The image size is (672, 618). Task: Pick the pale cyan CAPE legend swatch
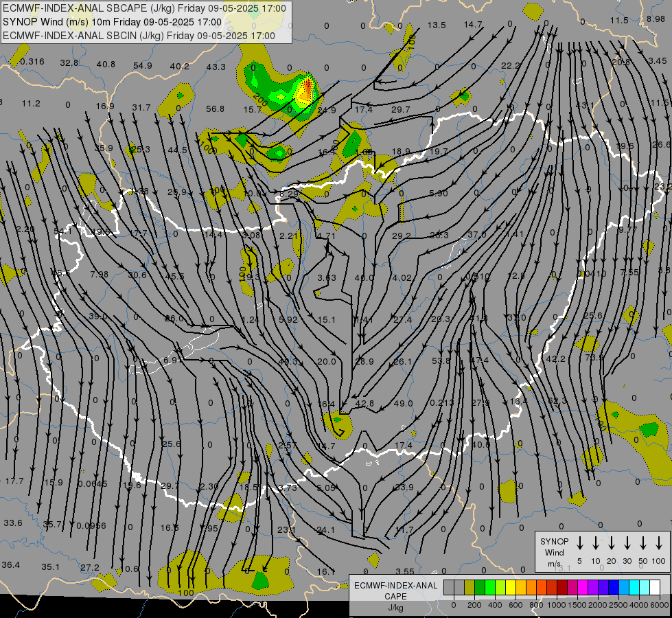click(644, 588)
